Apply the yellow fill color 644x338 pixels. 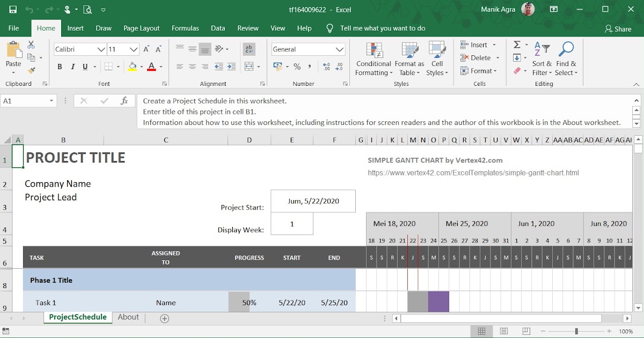pos(133,67)
